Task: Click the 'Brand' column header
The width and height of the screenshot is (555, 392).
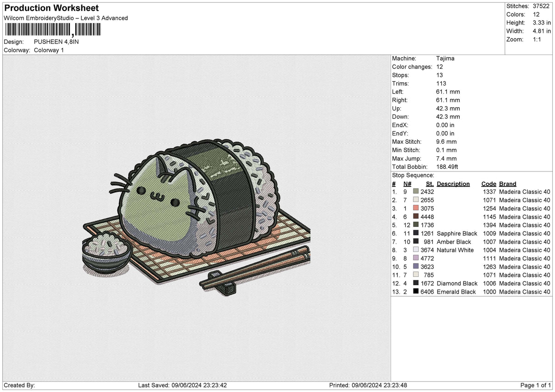Action: coord(508,184)
